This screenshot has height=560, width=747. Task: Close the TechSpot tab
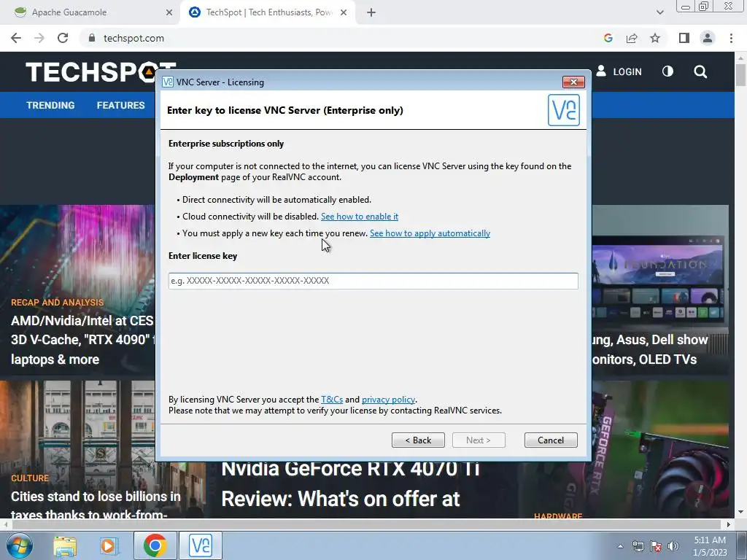344,12
